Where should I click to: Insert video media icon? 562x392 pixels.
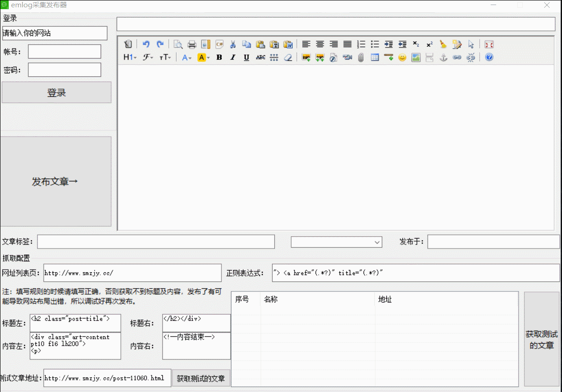[348, 58]
